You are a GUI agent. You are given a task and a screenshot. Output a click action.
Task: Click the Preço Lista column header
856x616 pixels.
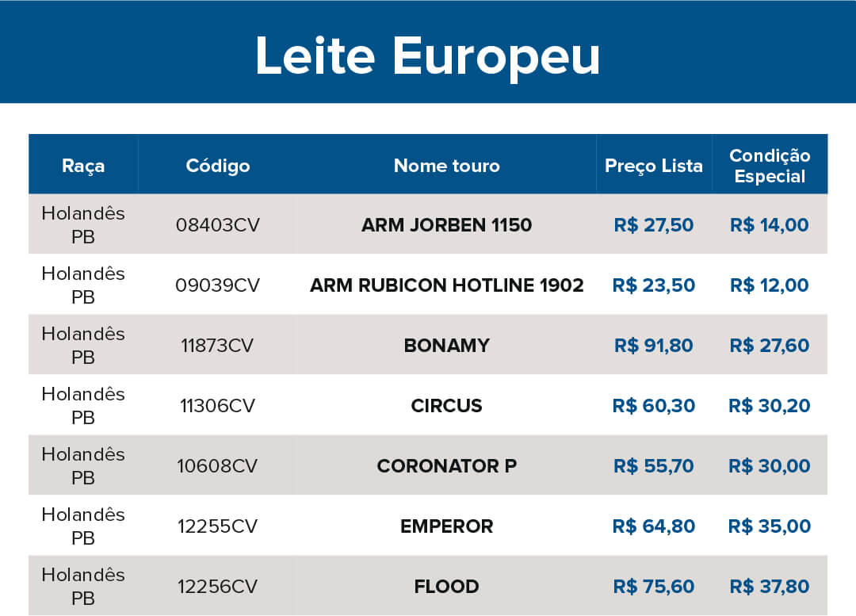tap(654, 166)
